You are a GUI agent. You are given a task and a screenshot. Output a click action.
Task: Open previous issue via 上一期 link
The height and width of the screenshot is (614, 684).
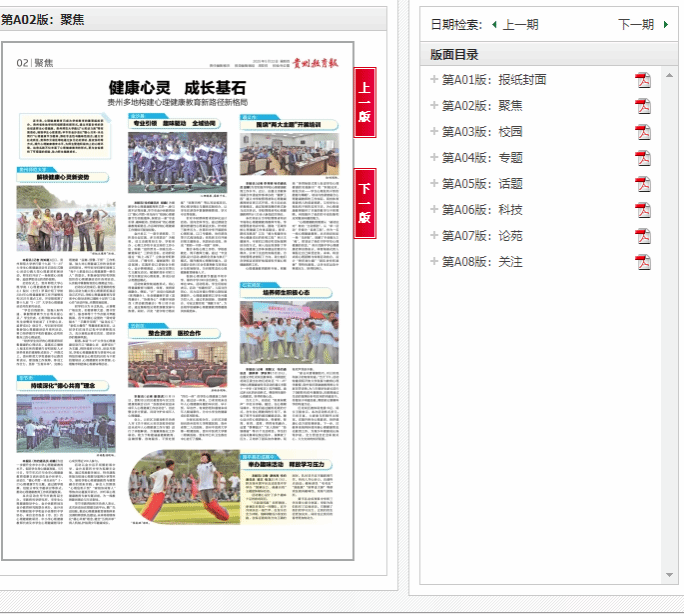click(x=520, y=24)
